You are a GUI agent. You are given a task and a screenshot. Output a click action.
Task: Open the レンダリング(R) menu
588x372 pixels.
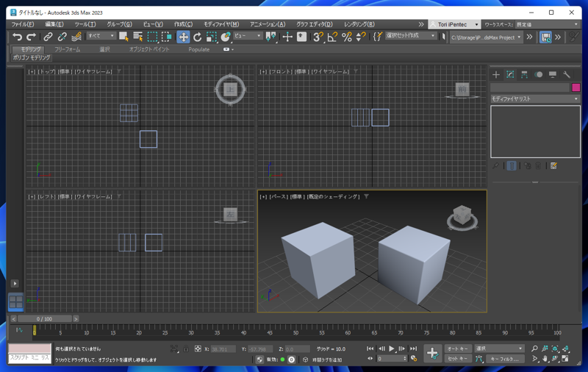click(x=359, y=24)
